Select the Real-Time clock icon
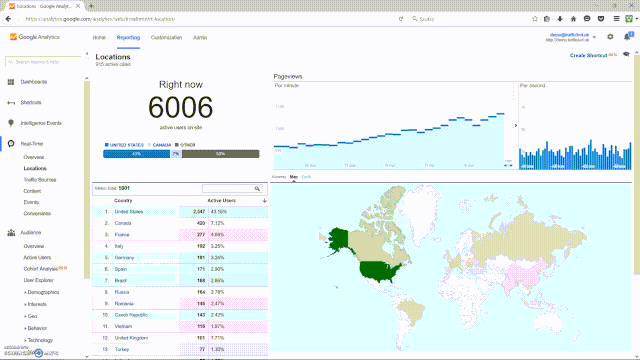Image resolution: width=640 pixels, height=360 pixels. 11,144
